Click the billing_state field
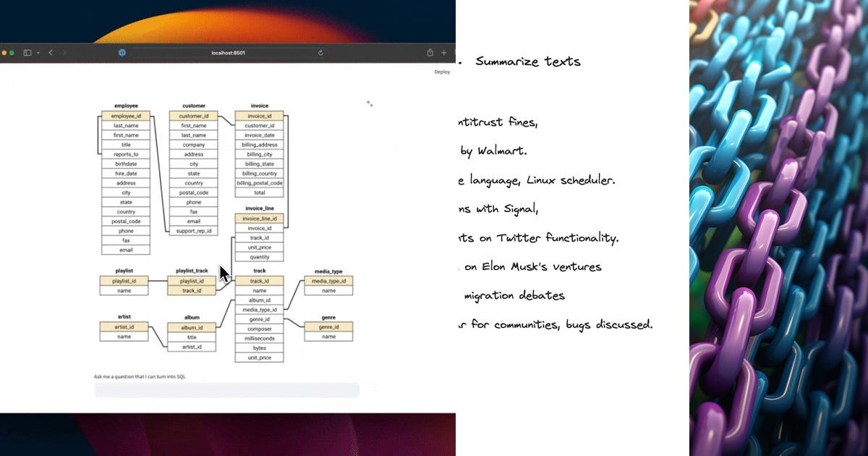The image size is (868, 456). [259, 164]
